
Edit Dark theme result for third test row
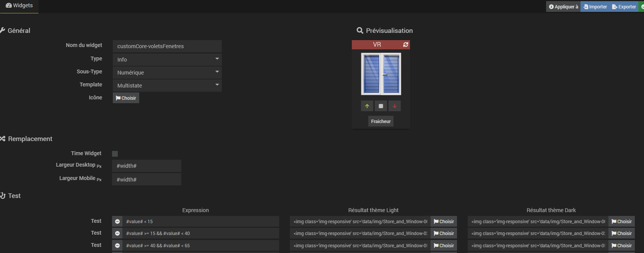tap(538, 245)
